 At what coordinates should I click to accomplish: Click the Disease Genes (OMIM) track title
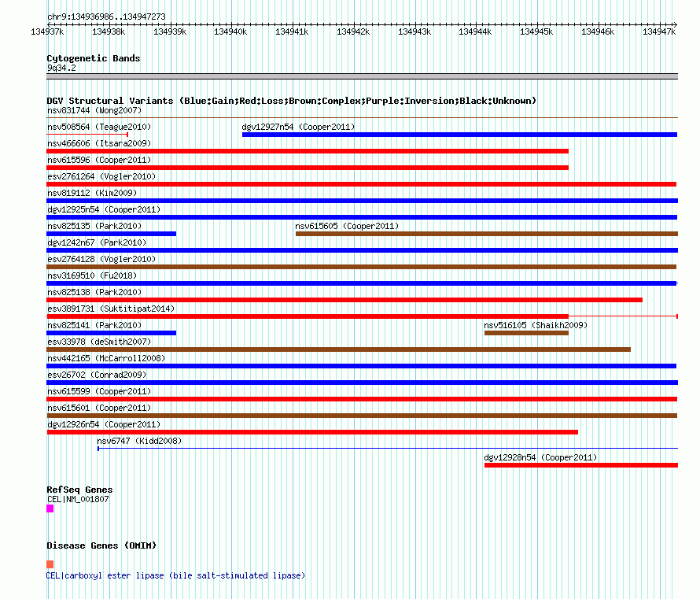(x=101, y=545)
